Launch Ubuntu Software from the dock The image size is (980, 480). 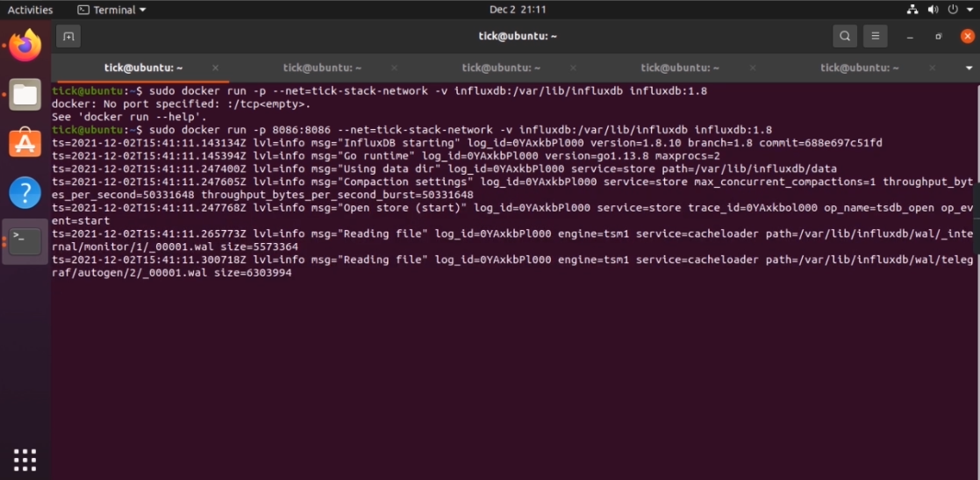pyautogui.click(x=25, y=143)
